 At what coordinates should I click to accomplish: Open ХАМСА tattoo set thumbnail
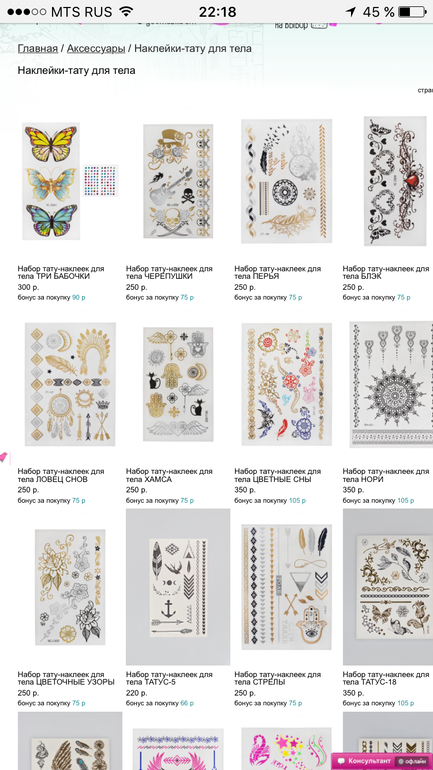(178, 384)
